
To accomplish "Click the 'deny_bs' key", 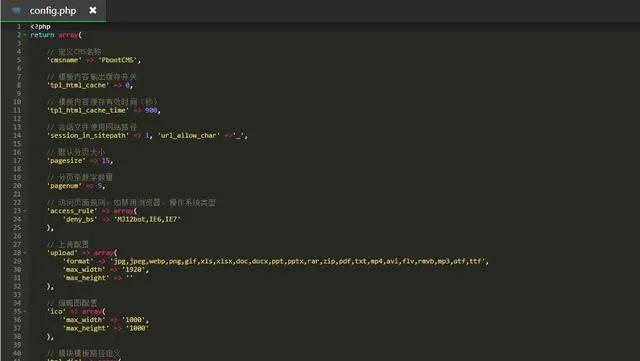I will (x=80, y=219).
